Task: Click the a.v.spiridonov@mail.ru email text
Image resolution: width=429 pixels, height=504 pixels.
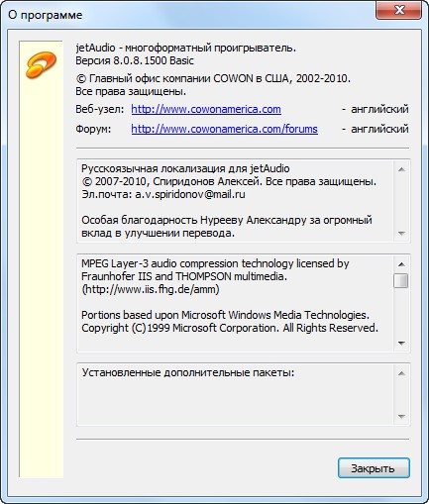Action: (190, 194)
